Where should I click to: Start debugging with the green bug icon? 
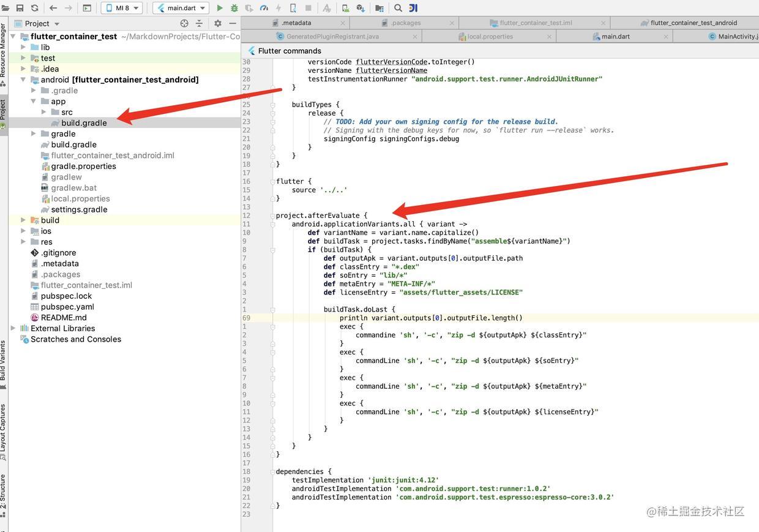coord(234,8)
